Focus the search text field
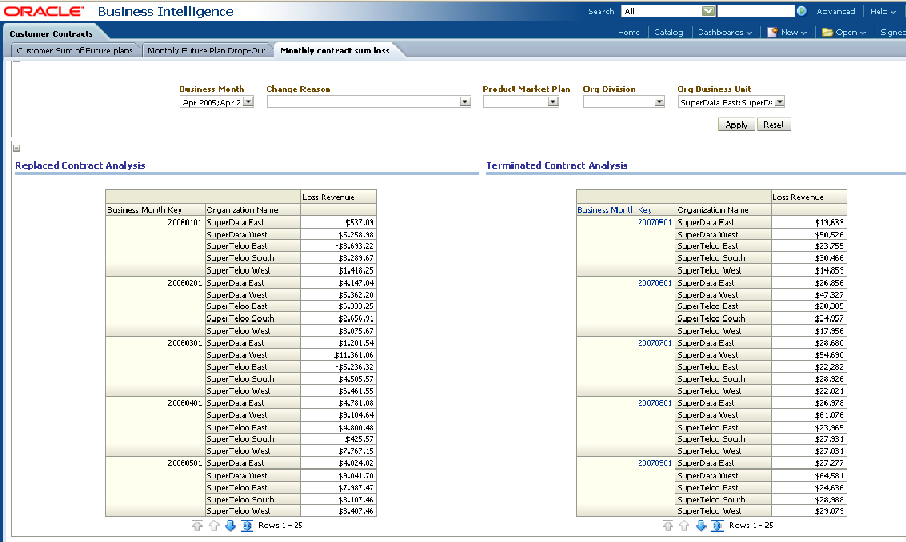The height and width of the screenshot is (542, 906). [756, 11]
